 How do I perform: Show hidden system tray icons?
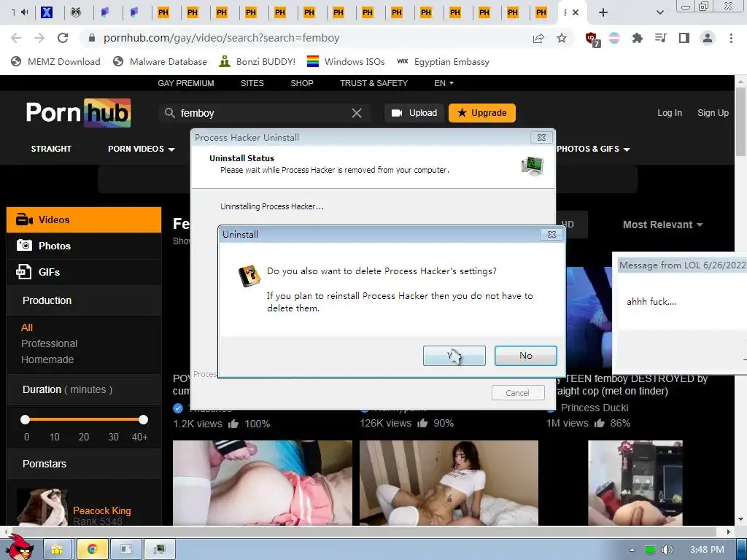click(632, 550)
